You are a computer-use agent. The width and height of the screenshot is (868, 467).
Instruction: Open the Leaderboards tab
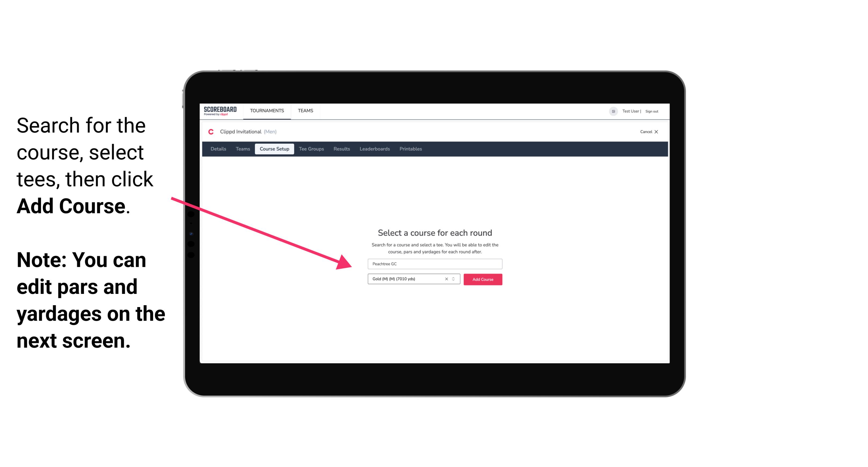(374, 149)
